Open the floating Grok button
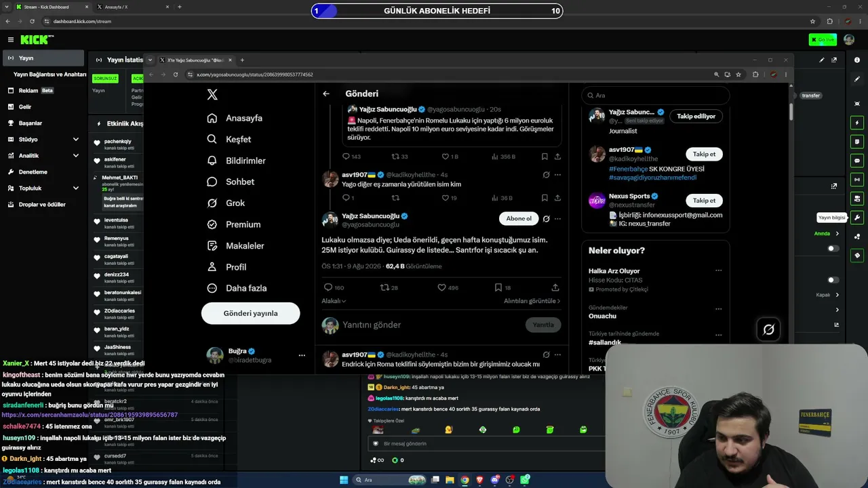 [768, 329]
